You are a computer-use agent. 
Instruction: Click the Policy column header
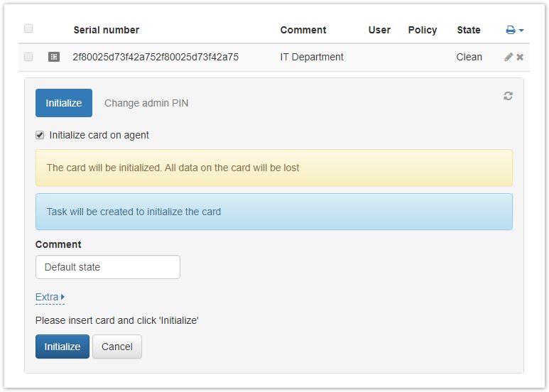point(423,30)
